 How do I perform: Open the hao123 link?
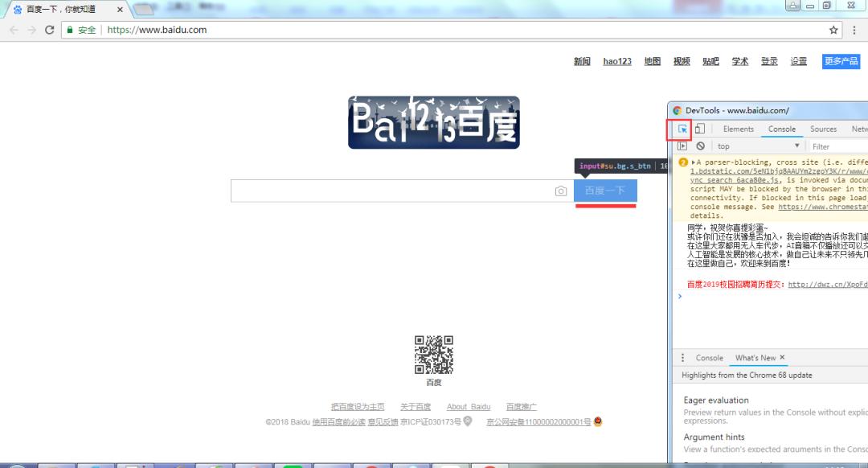click(x=616, y=60)
